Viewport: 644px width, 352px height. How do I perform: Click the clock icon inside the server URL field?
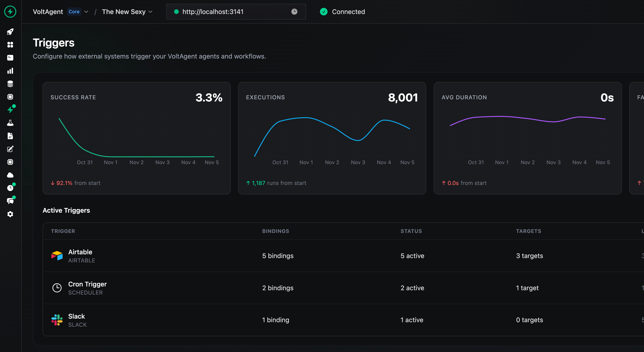[x=294, y=11]
